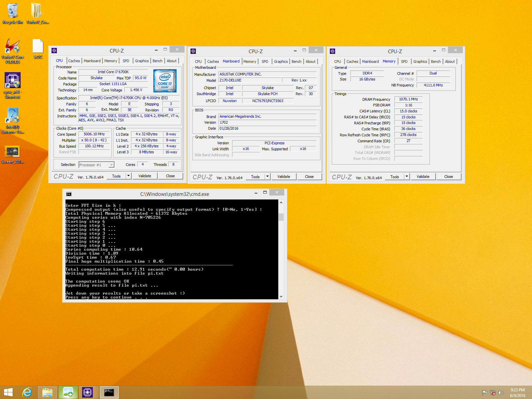
Task: Click the Bus Speed value 100.12 MHz
Action: click(94, 146)
